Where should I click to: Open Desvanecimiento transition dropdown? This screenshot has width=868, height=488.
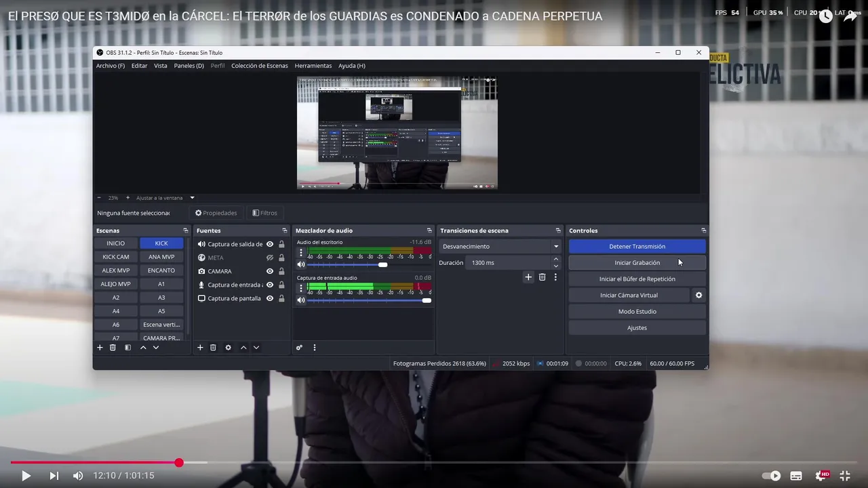point(500,247)
